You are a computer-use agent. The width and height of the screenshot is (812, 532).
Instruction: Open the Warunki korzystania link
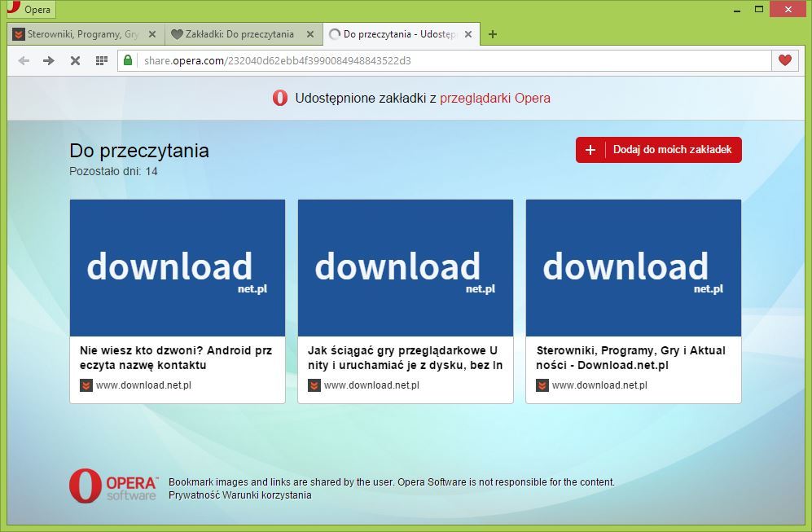point(267,495)
